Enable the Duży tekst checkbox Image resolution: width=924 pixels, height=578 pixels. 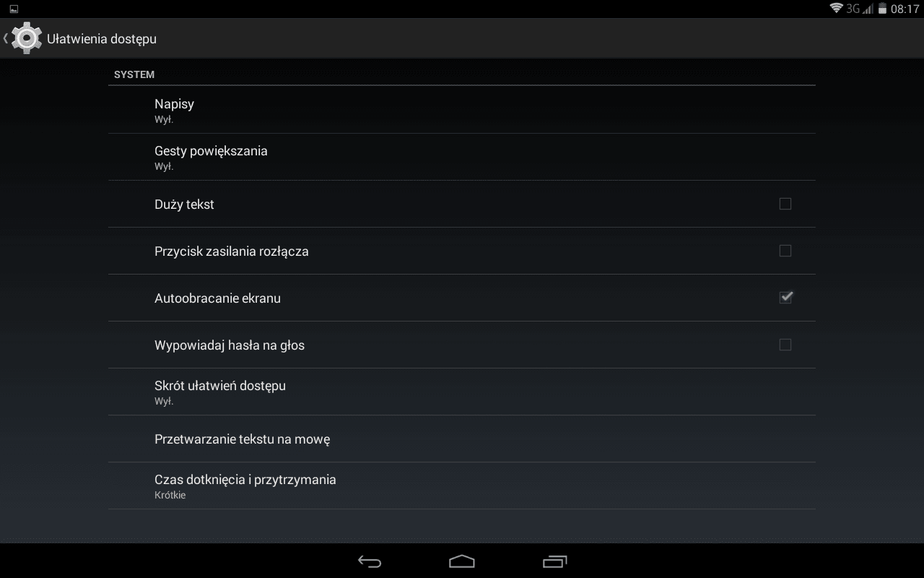[x=785, y=204]
